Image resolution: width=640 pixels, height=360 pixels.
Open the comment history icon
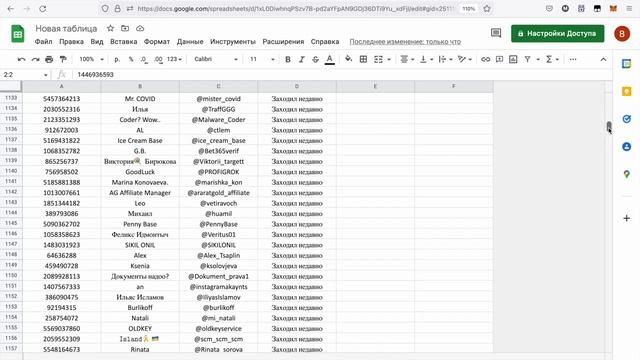tap(496, 33)
